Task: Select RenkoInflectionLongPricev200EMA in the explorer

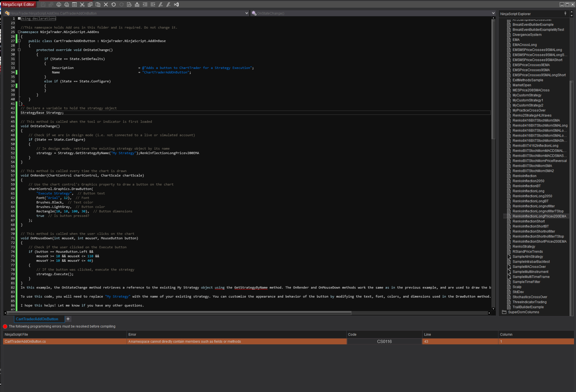Action: click(539, 216)
